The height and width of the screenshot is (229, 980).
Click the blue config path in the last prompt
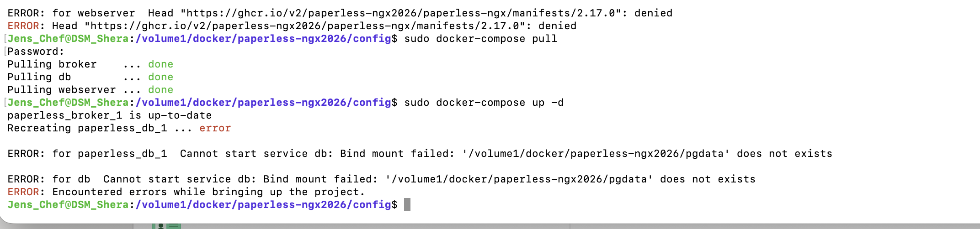[x=263, y=204]
